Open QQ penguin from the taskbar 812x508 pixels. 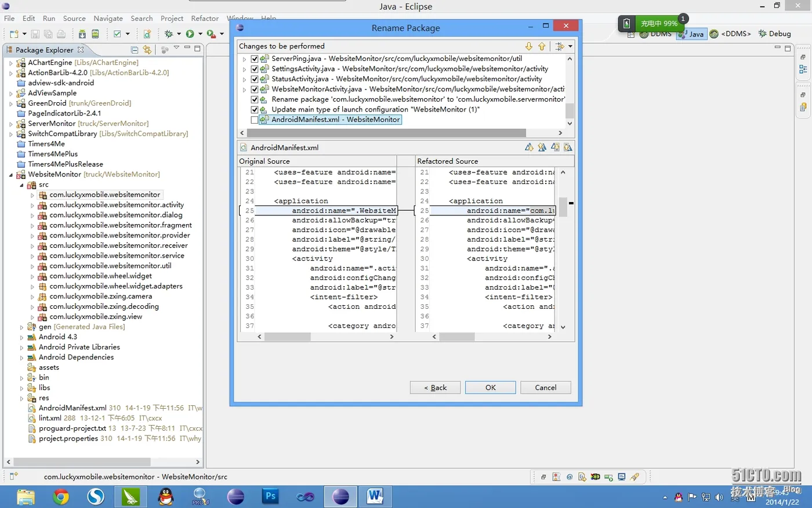coord(166,497)
